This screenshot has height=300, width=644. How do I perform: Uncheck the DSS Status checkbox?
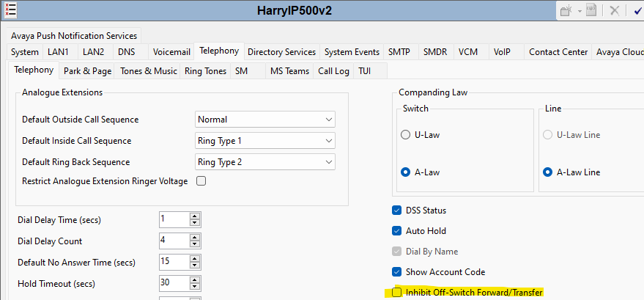pos(396,211)
